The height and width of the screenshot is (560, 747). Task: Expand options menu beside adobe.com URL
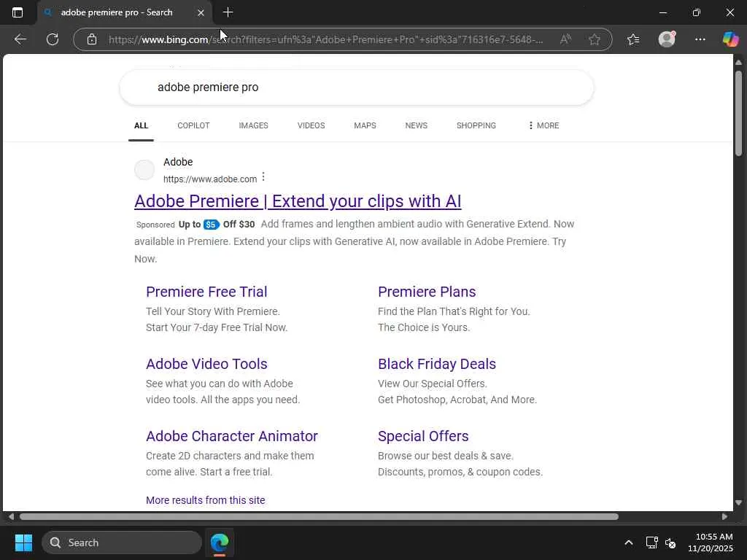[263, 177]
